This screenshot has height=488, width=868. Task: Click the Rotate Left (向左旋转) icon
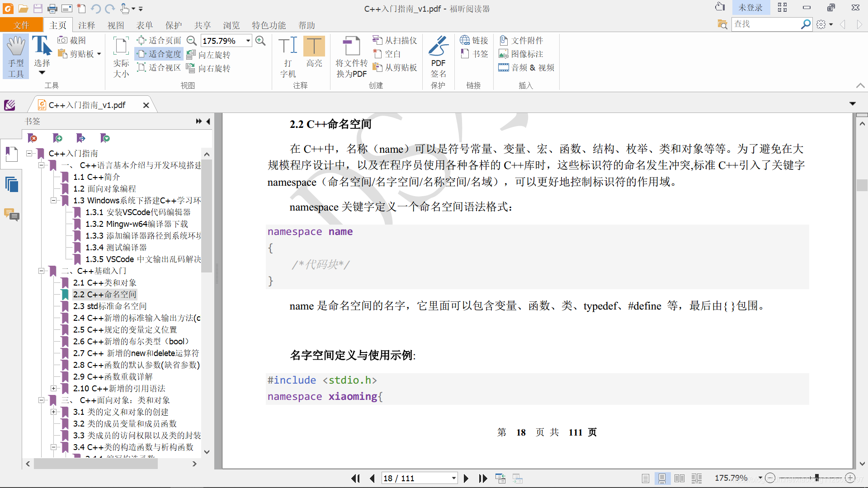191,55
